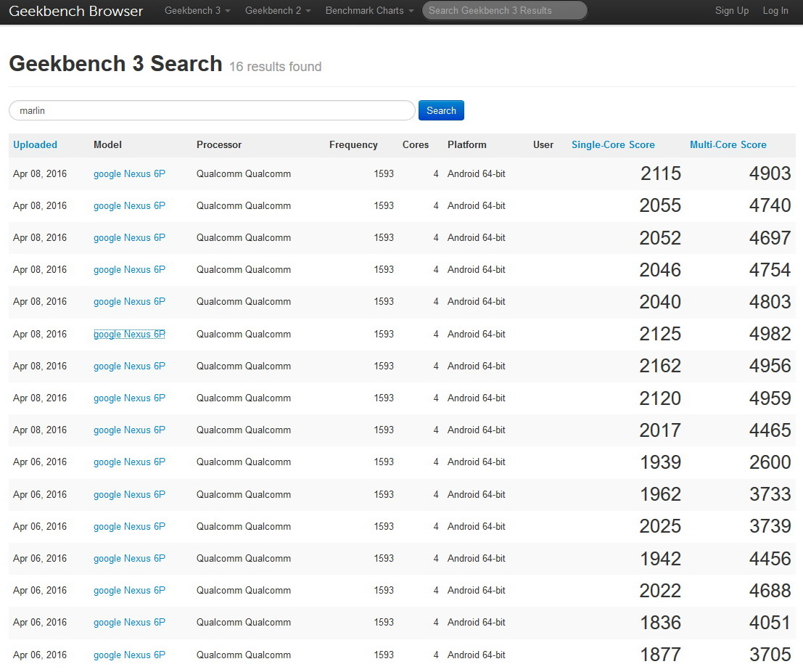Open Nexus 6P result scoring 2125
The image size is (803, 672).
tap(129, 334)
